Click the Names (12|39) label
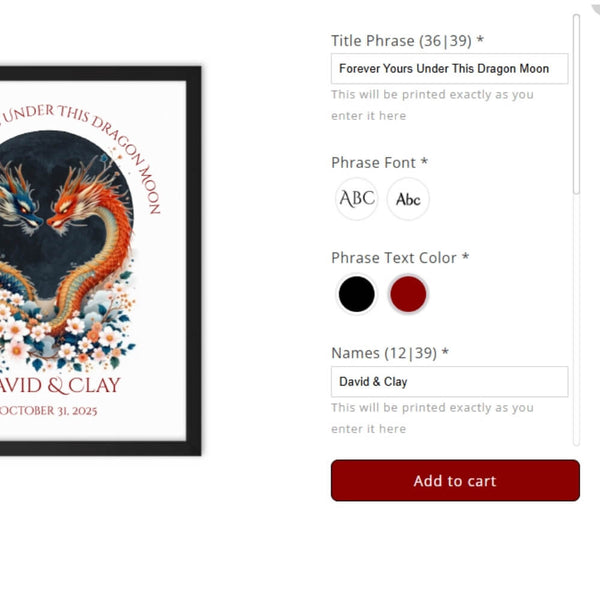 tap(390, 353)
